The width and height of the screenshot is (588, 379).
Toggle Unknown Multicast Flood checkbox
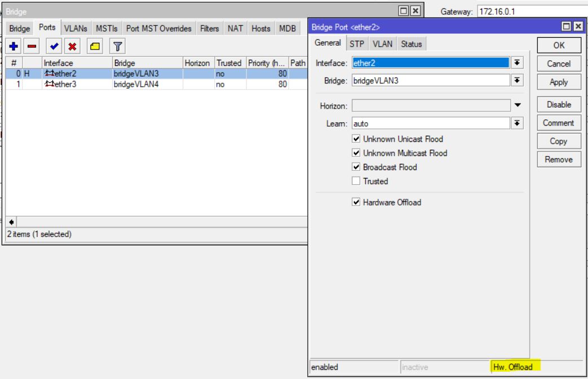click(x=356, y=153)
